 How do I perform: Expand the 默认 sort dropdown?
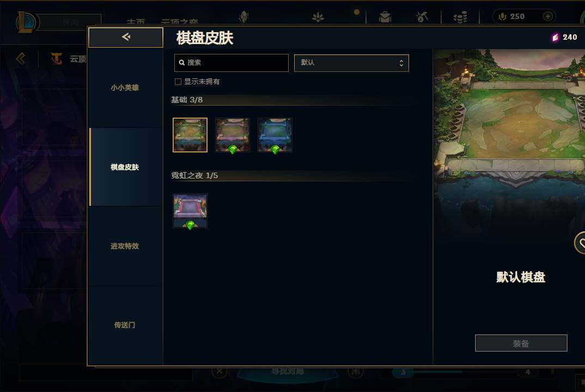coord(351,63)
